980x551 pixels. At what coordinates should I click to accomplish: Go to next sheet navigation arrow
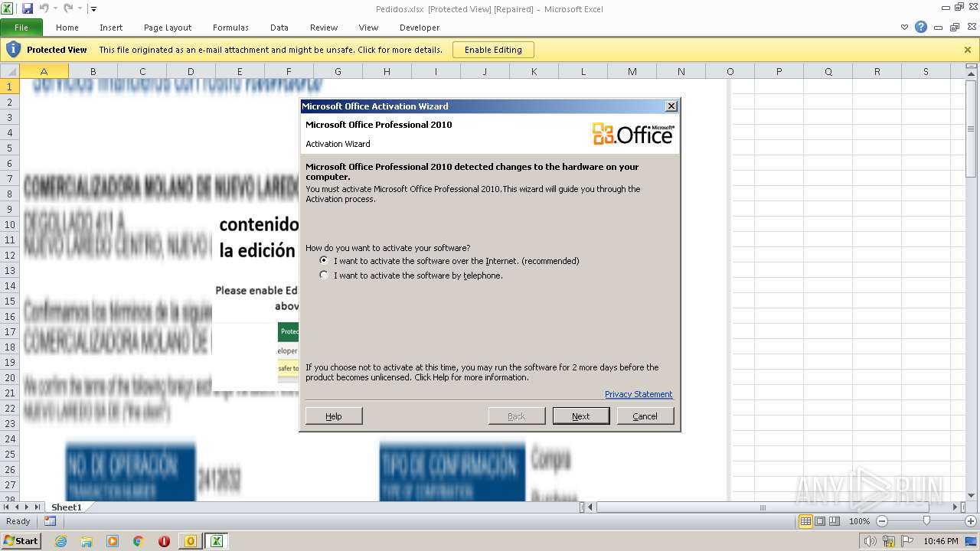(27, 507)
